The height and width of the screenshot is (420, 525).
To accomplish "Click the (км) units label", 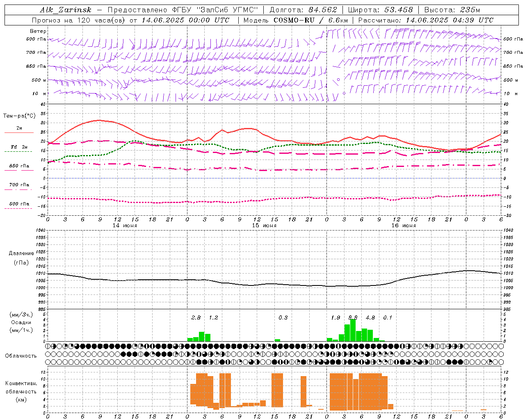I will [x=22, y=399].
